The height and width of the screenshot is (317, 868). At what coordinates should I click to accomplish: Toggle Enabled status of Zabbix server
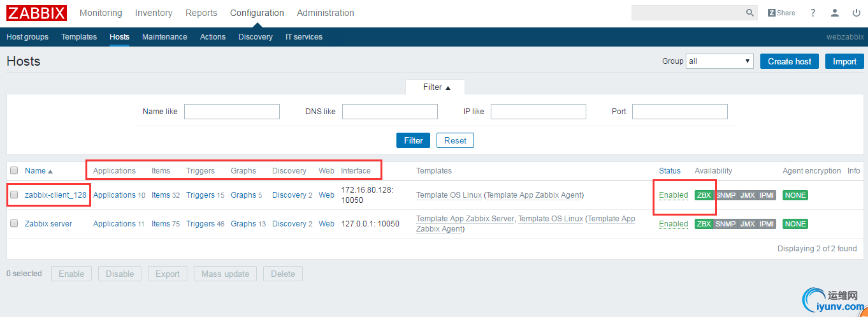pyautogui.click(x=674, y=224)
